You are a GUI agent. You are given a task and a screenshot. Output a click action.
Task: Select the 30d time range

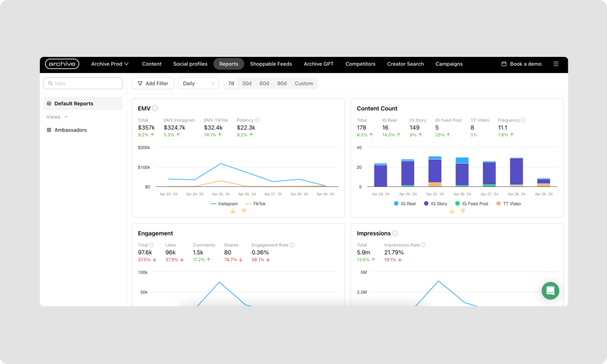(246, 84)
